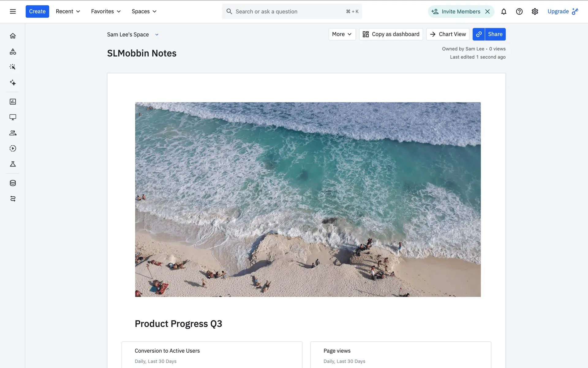Screen dimensions: 588x368
Task: Dismiss the Invite Members pill
Action: tap(488, 11)
